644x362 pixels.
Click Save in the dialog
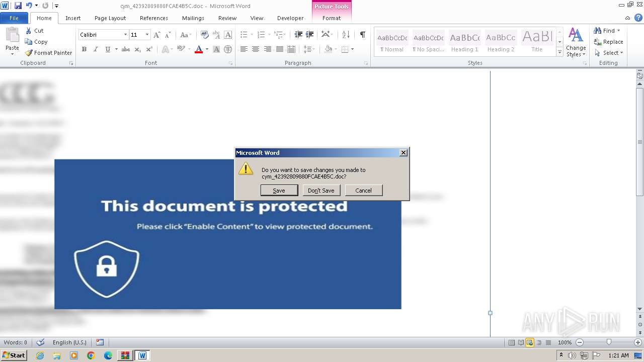tap(279, 191)
